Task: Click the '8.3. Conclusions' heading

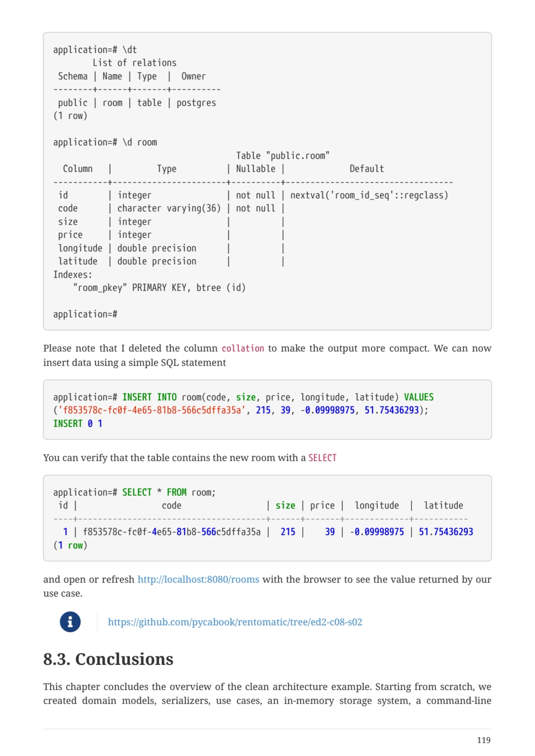Action: click(x=108, y=659)
